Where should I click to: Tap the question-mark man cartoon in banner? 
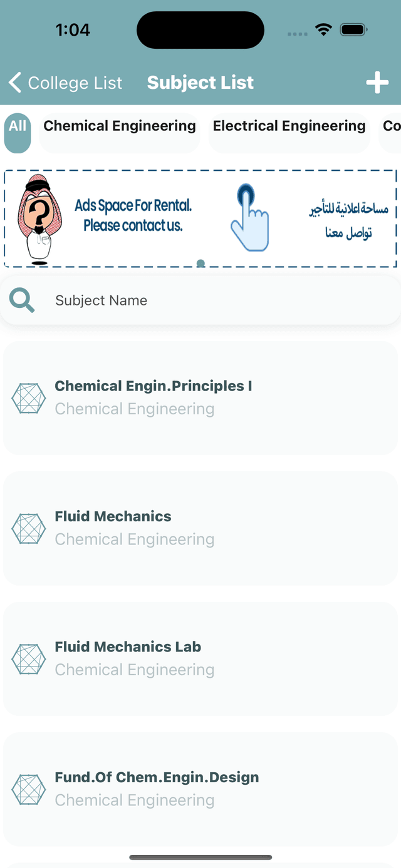coord(39,219)
